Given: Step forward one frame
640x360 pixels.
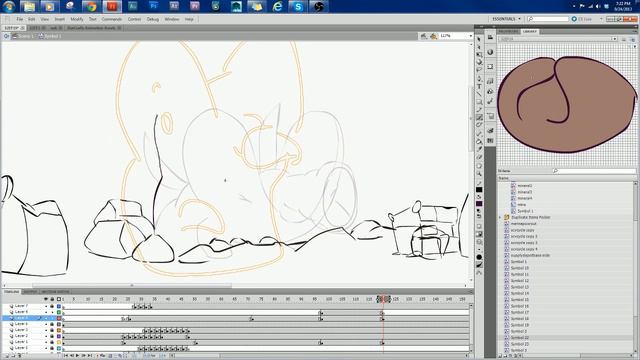Looking at the screenshot, I should pos(84,356).
